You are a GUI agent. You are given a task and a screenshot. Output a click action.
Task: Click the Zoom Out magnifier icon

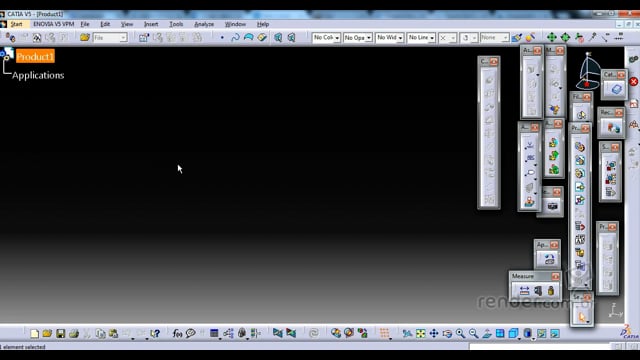tap(473, 333)
